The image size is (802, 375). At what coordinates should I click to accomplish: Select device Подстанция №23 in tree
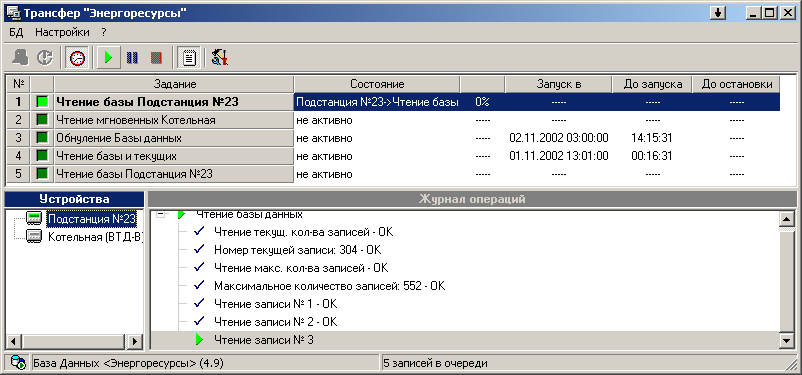pos(92,219)
